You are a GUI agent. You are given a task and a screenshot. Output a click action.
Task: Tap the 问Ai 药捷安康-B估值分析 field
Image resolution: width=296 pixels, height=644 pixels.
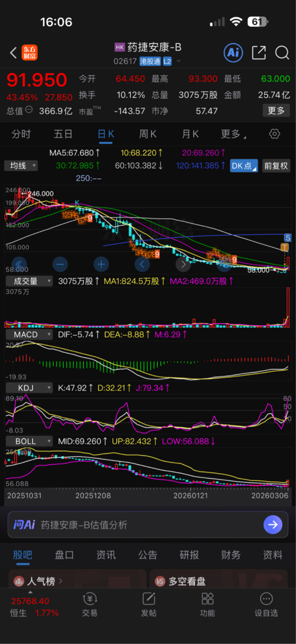(148, 524)
